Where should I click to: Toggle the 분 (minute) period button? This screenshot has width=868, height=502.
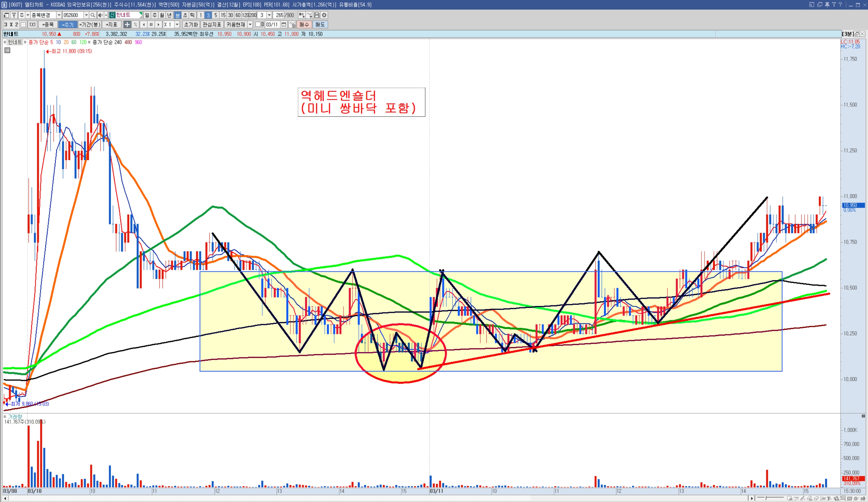click(x=178, y=15)
